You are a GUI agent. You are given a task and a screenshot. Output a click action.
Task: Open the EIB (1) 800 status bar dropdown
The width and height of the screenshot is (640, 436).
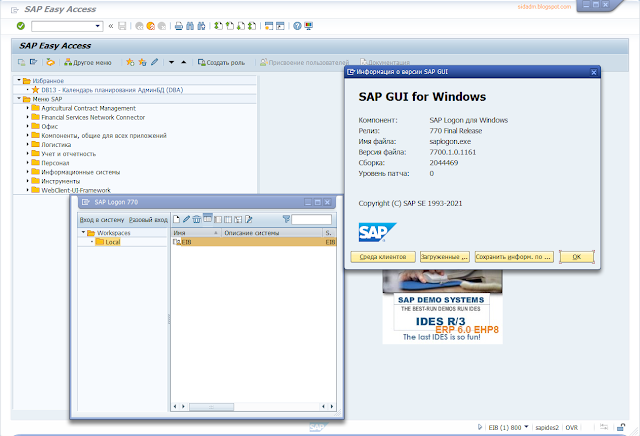526,427
